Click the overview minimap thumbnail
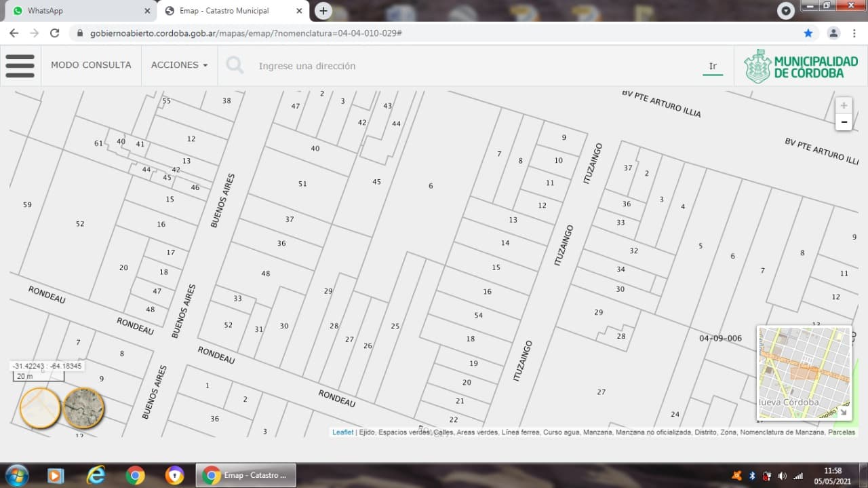The image size is (868, 488). click(x=804, y=372)
